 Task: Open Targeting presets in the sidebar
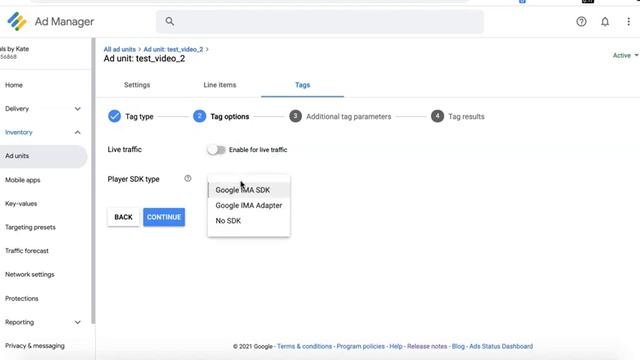click(30, 227)
